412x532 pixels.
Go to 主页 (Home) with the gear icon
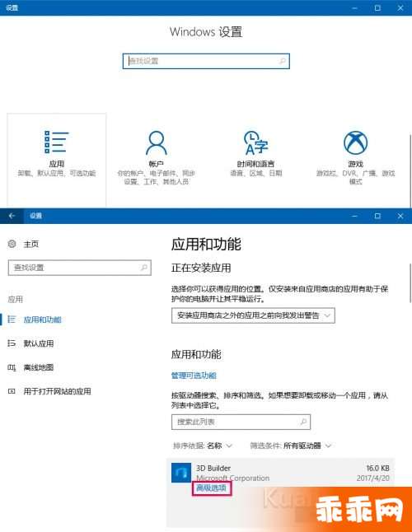[23, 244]
